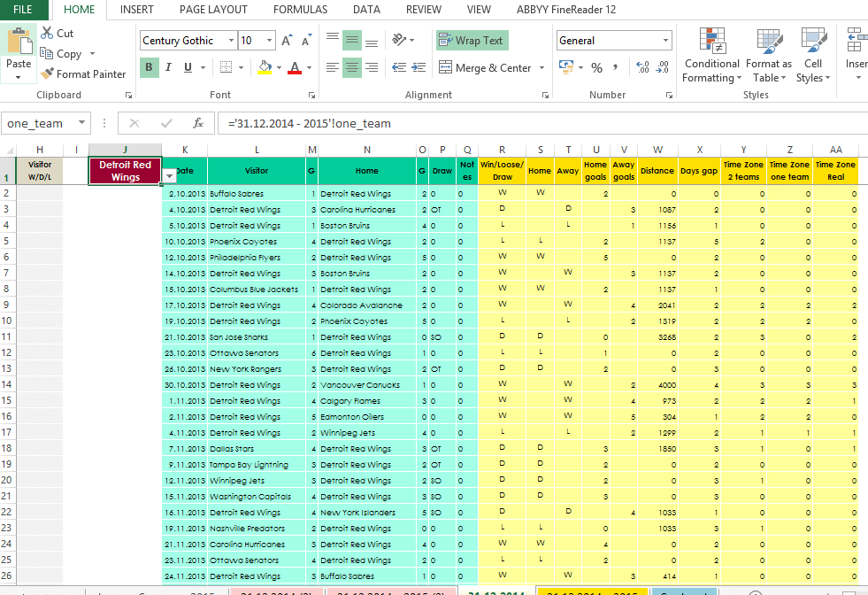
Task: Decrease font size with the small A icon
Action: pyautogui.click(x=307, y=41)
